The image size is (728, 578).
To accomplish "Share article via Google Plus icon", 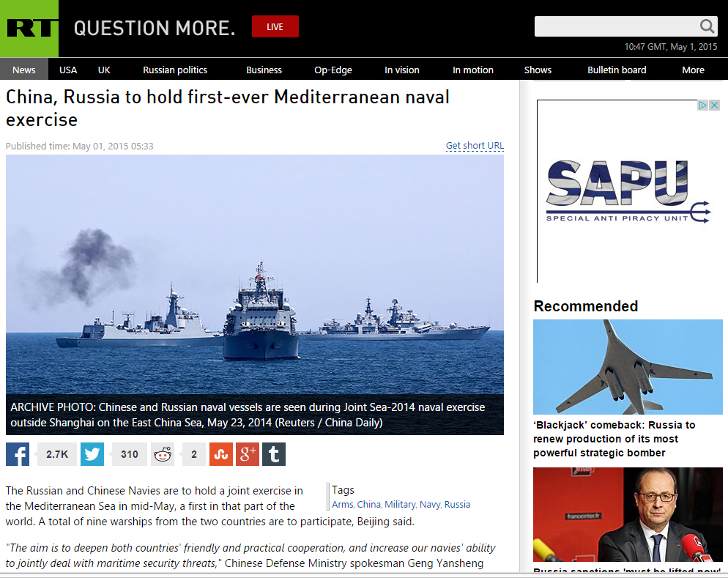I will pyautogui.click(x=248, y=454).
